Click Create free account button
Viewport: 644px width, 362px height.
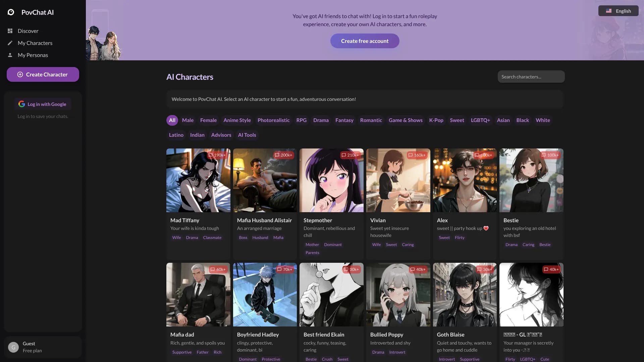click(365, 41)
